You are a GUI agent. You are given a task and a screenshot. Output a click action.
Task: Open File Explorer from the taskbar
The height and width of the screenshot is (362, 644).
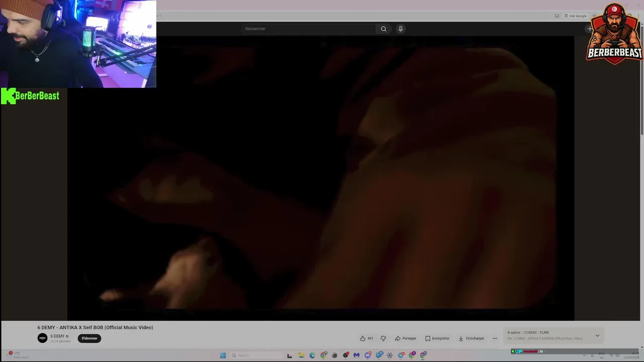point(301,355)
